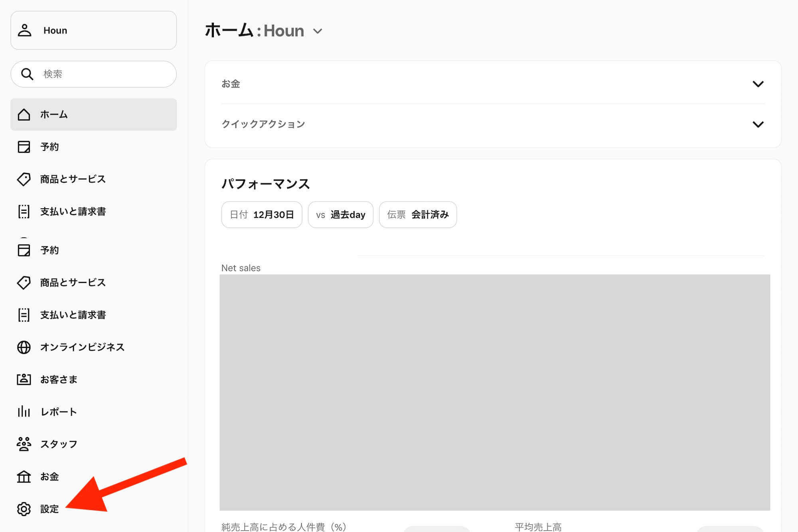The height and width of the screenshot is (532, 798).
Task: Open the first 予約 menu entry
Action: point(49,147)
